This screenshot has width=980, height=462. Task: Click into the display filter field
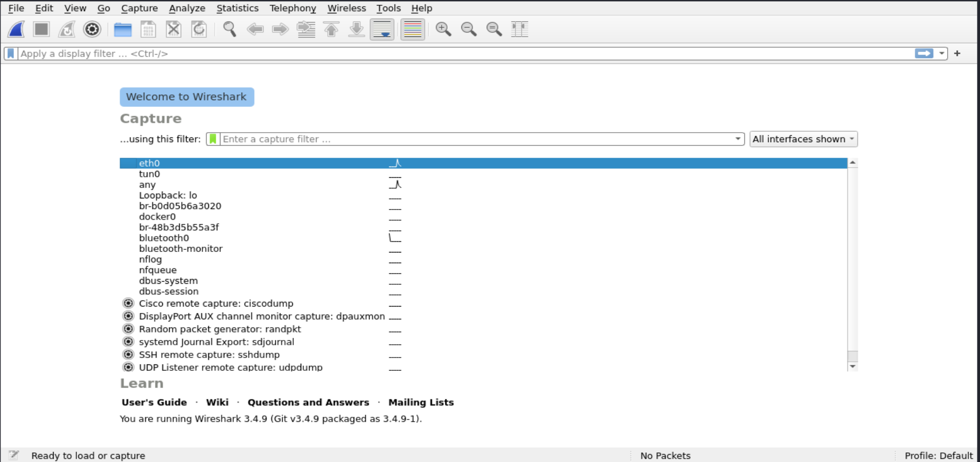[466, 54]
